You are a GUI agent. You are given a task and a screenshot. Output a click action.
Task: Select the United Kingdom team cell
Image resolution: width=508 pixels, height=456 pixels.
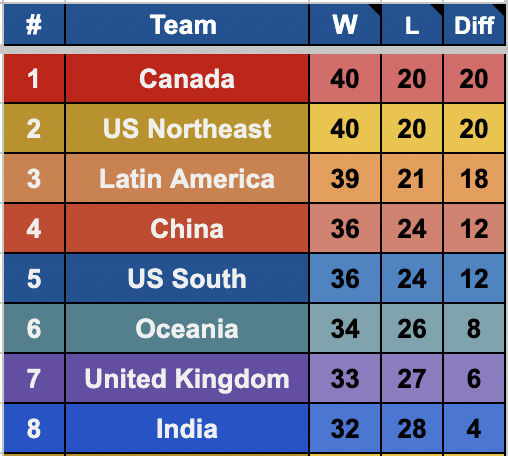[187, 378]
